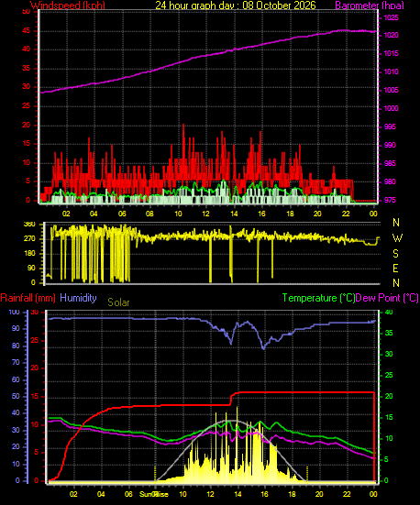Image resolution: width=420 pixels, height=505 pixels.
Task: Click the "Solar" legend label
Action: pos(118,302)
